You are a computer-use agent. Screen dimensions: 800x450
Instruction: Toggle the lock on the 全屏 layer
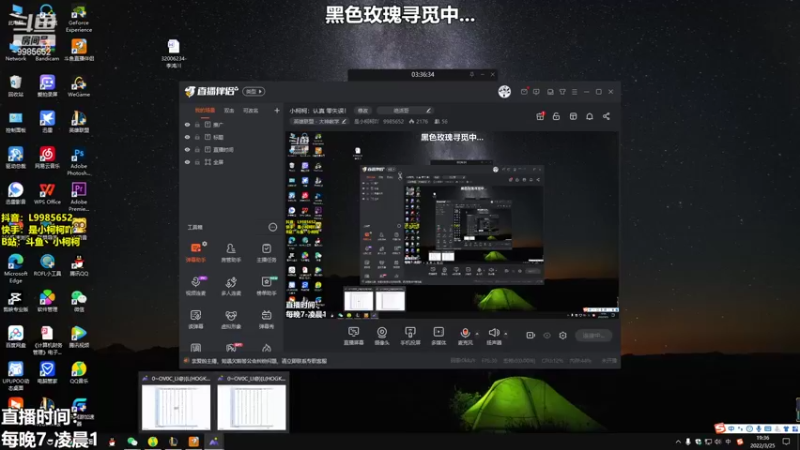coord(197,162)
